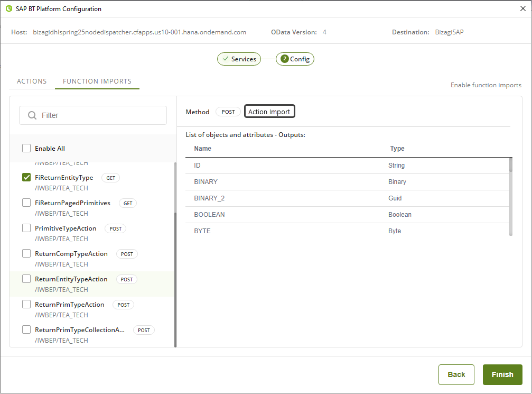Tick the FiReturnPagedPrimitives checkbox
The width and height of the screenshot is (532, 394).
[x=26, y=203]
